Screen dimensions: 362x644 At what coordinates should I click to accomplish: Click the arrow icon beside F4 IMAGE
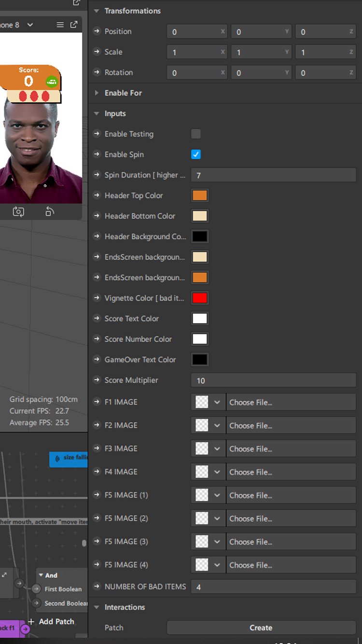point(97,472)
